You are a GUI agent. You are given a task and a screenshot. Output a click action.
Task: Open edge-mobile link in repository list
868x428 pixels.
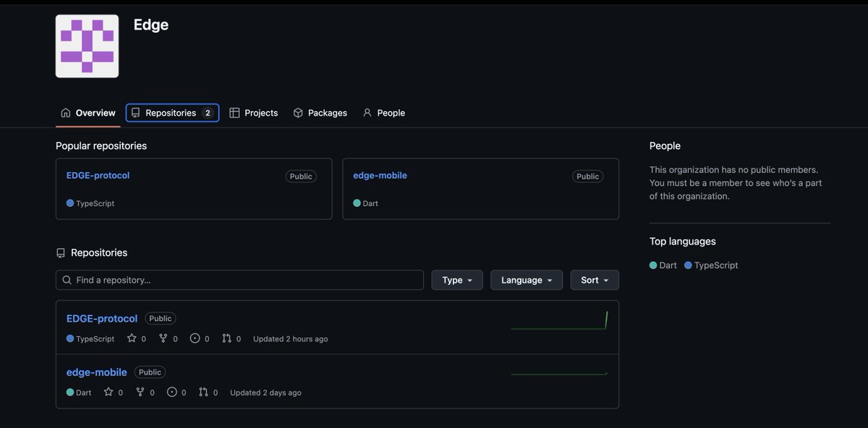97,372
